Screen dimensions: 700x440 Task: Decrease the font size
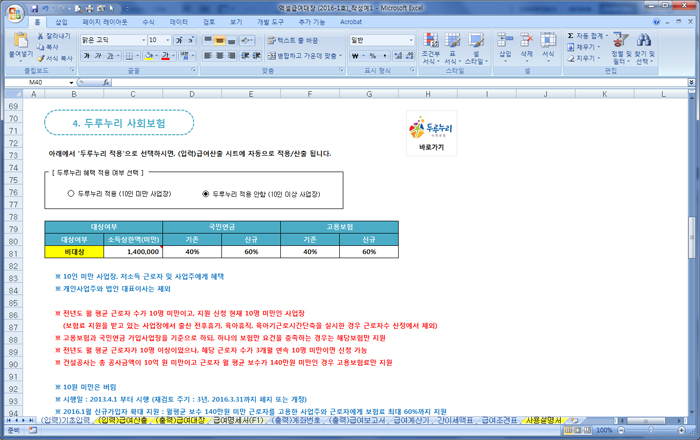(190, 40)
